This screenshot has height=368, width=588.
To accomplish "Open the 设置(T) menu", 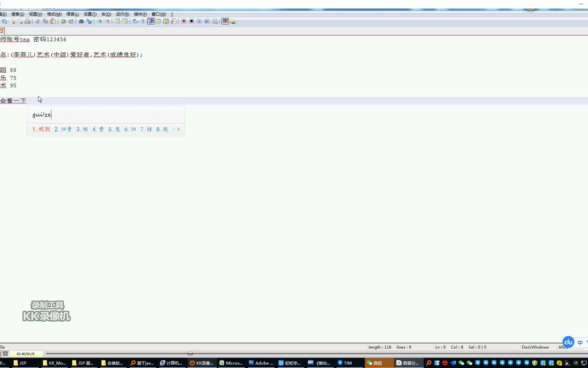I will (90, 14).
